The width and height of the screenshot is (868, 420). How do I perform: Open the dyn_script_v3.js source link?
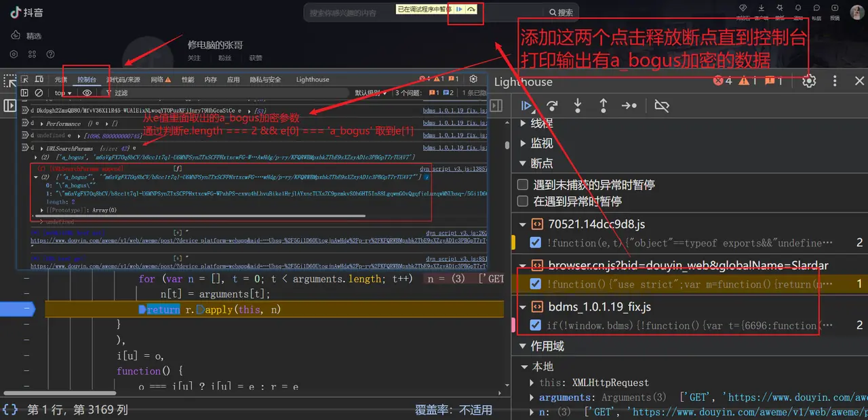pyautogui.click(x=453, y=168)
